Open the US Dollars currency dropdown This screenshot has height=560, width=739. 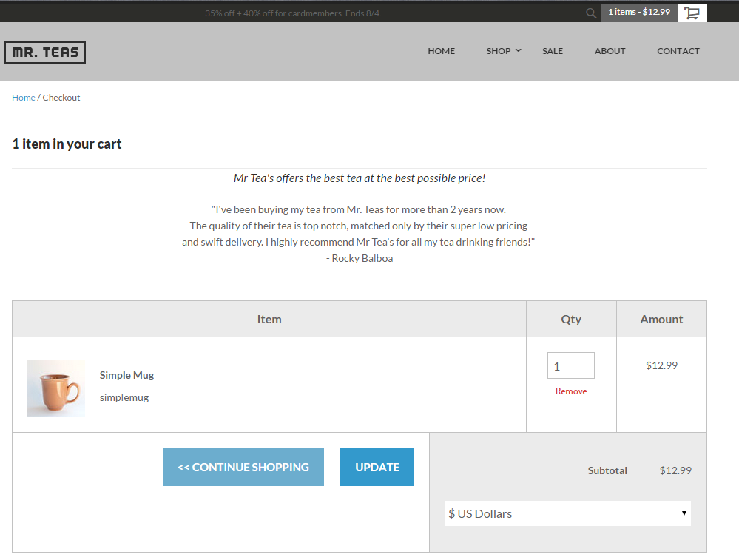click(568, 513)
